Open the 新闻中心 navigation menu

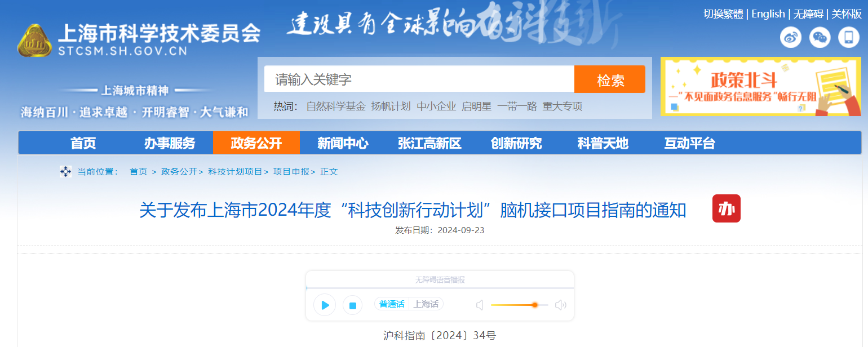tap(343, 143)
